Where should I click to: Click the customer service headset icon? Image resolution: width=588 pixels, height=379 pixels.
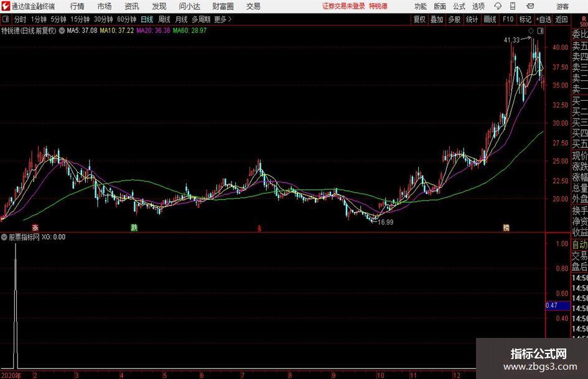(498, 6)
